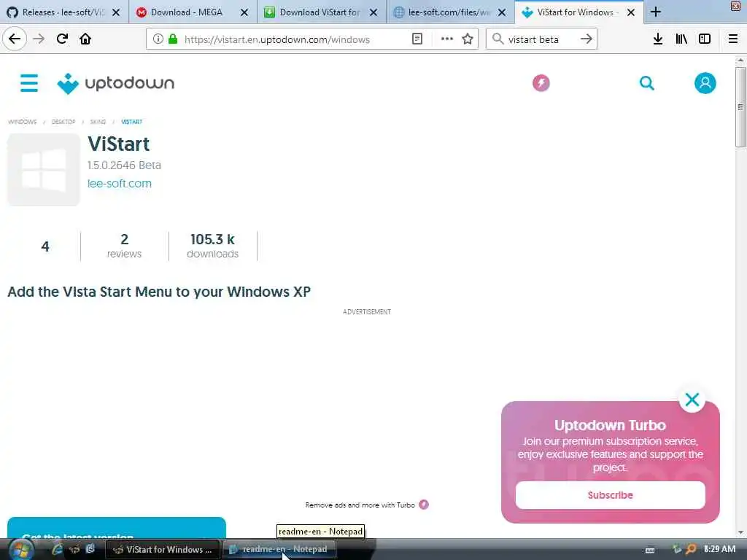Image resolution: width=747 pixels, height=560 pixels.
Task: Close the Download - MEGA tab
Action: coord(244,13)
